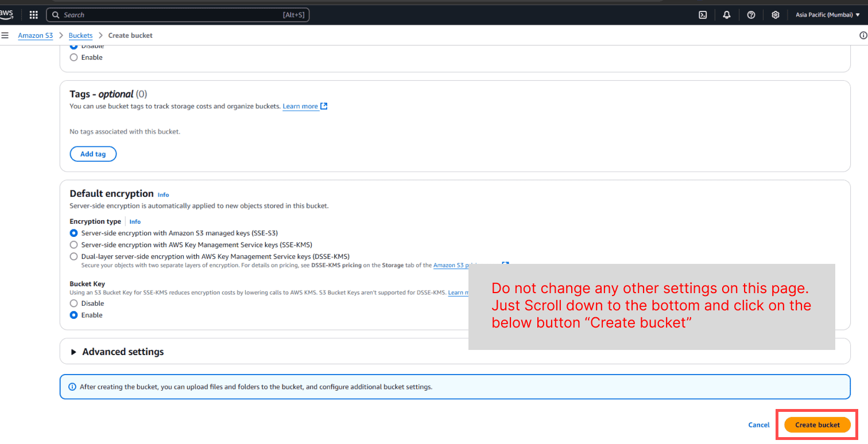
Task: Click the AWS logo
Action: click(x=7, y=14)
